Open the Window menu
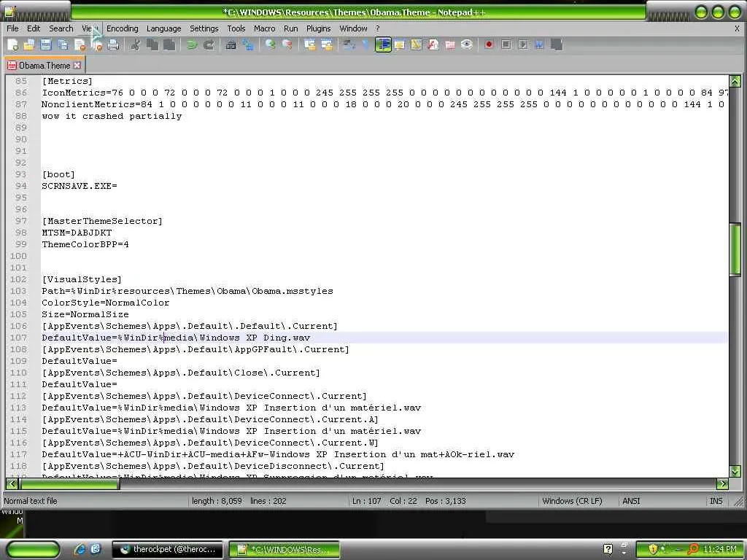Screen dimensions: 747x560 click(353, 28)
